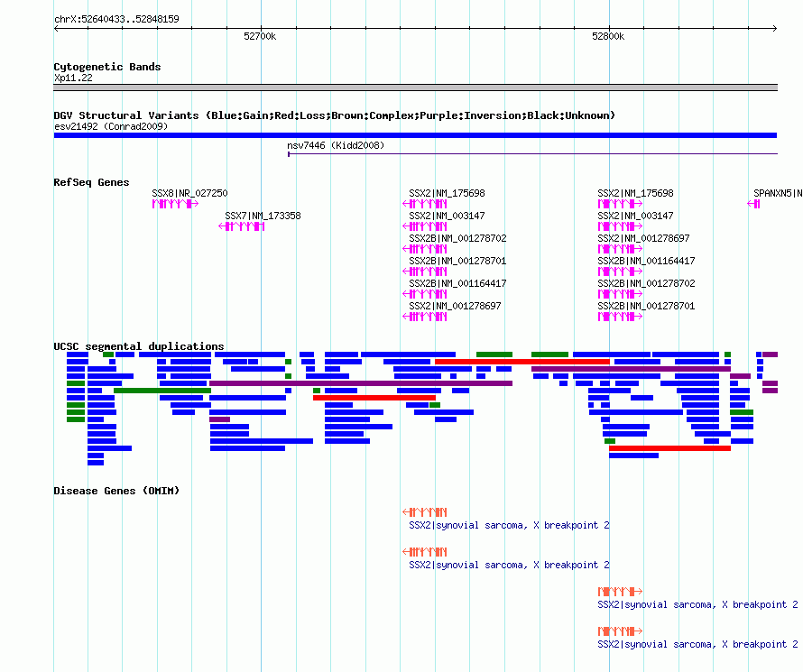The image size is (803, 672).
Task: Click forward-strand SSX2B|NM_001164417 transcript glyph
Action: coord(620,272)
